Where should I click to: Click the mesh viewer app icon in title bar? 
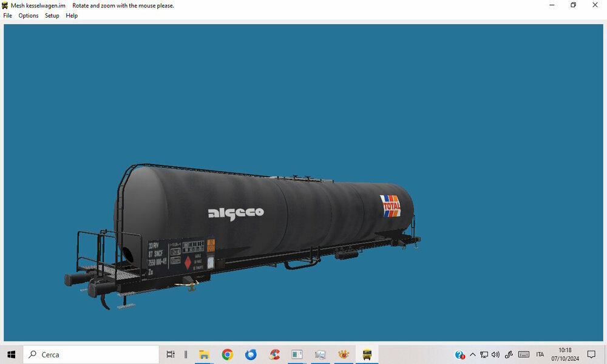click(5, 5)
